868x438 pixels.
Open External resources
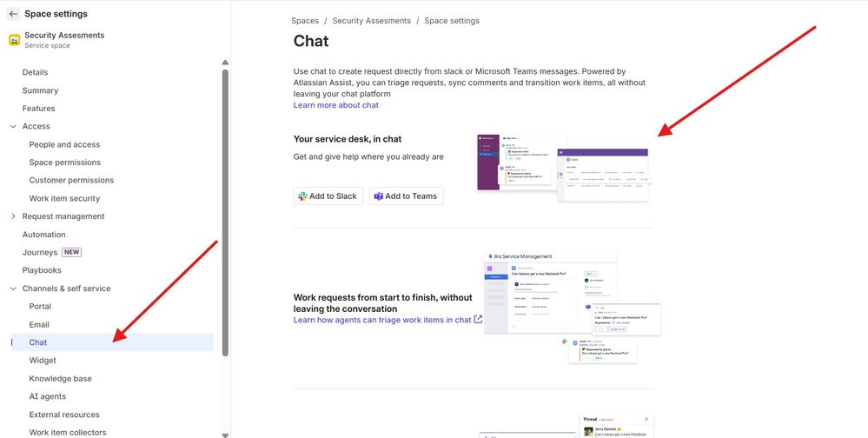tap(64, 415)
